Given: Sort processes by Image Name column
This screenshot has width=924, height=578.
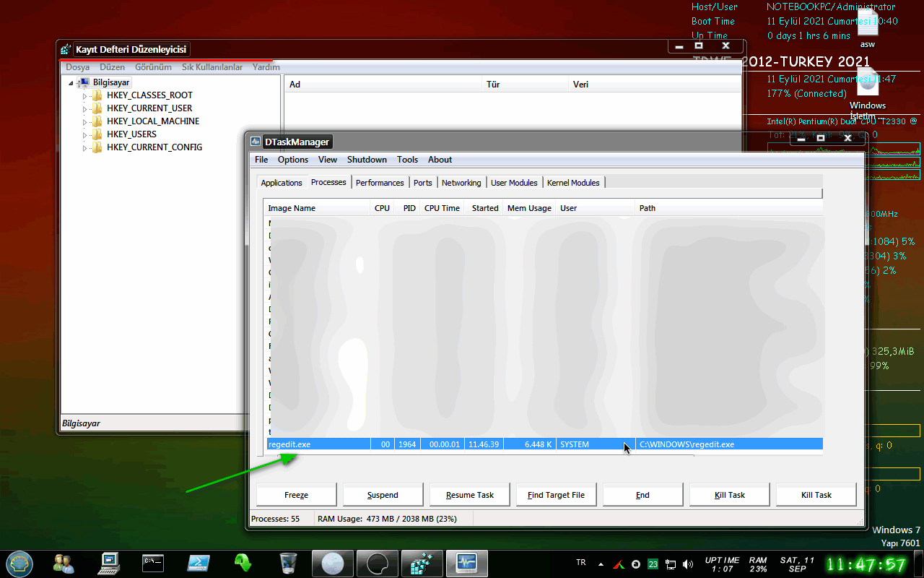Looking at the screenshot, I should pyautogui.click(x=316, y=208).
